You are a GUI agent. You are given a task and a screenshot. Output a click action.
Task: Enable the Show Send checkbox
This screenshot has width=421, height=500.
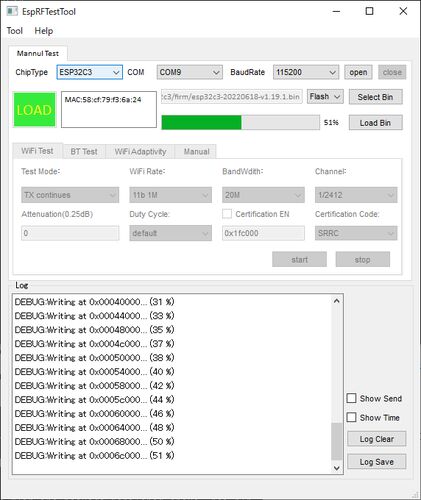351,398
